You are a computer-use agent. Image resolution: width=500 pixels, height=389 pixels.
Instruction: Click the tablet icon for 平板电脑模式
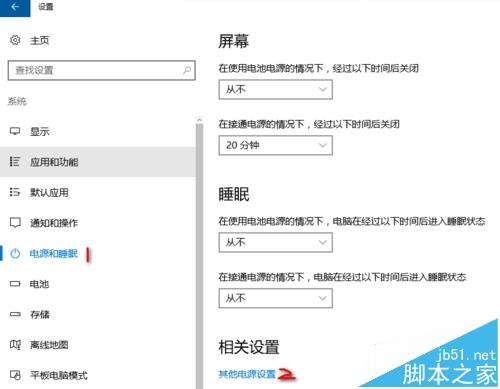(15, 375)
